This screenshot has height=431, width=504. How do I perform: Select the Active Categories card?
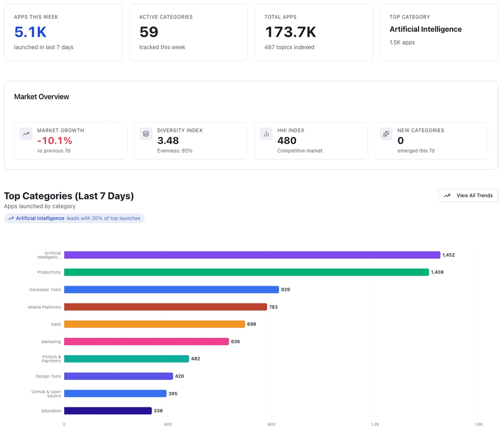pos(189,33)
